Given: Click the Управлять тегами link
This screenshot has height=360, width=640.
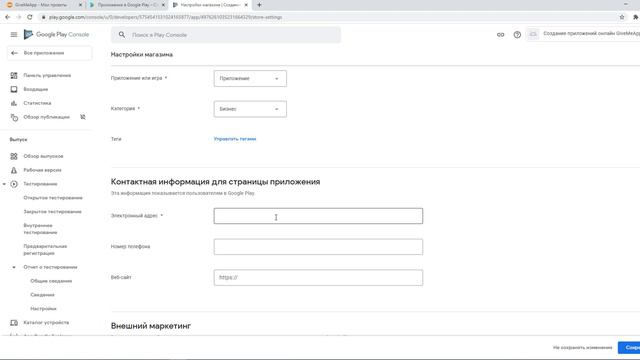Looking at the screenshot, I should (x=235, y=139).
